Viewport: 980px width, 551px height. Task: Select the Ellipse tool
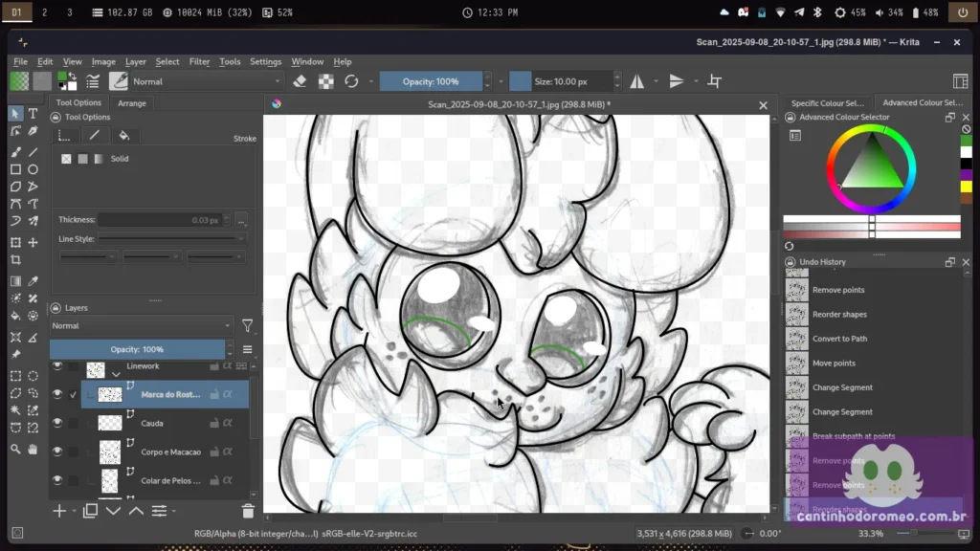tap(33, 169)
